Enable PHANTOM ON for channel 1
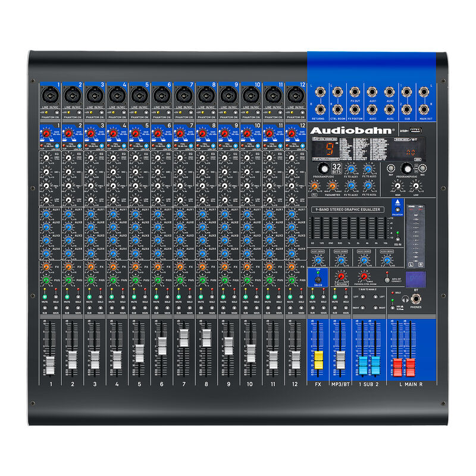 click(x=56, y=111)
